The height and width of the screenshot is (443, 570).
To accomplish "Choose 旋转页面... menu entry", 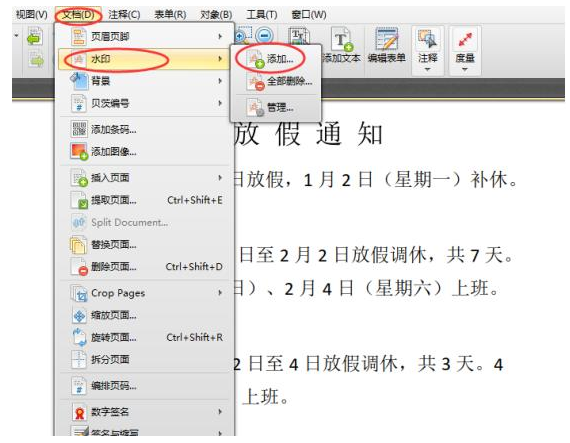I will click(x=145, y=338).
